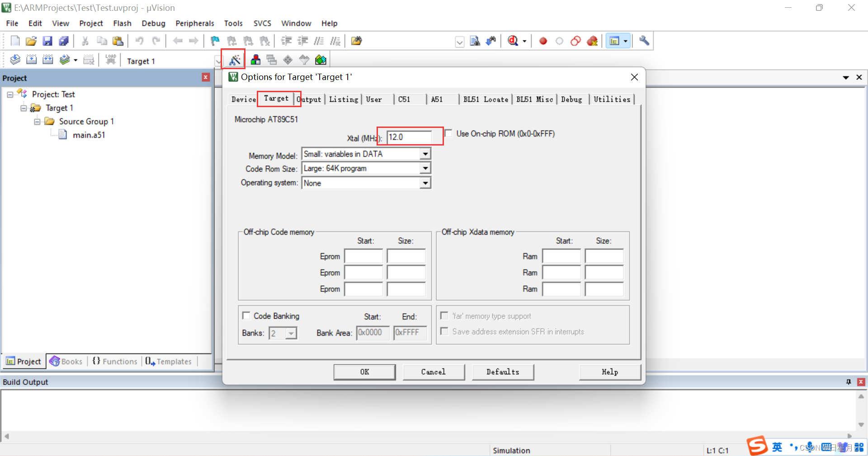Click the Configuration wrench icon
The width and height of the screenshot is (868, 456).
[644, 41]
